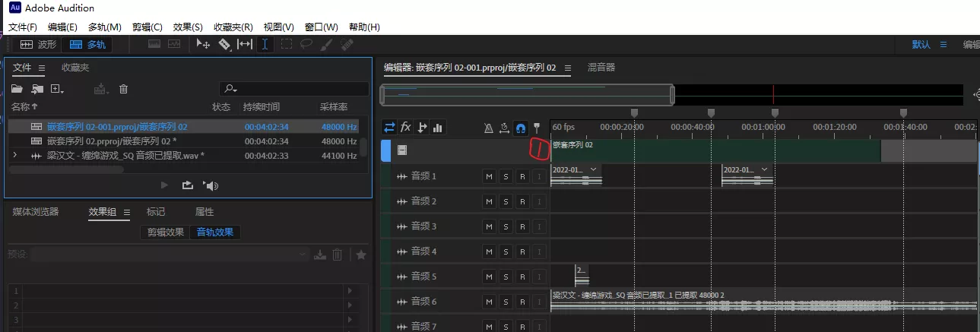Open effect slot 1 arrow menu
The height and width of the screenshot is (332, 980).
point(350,291)
